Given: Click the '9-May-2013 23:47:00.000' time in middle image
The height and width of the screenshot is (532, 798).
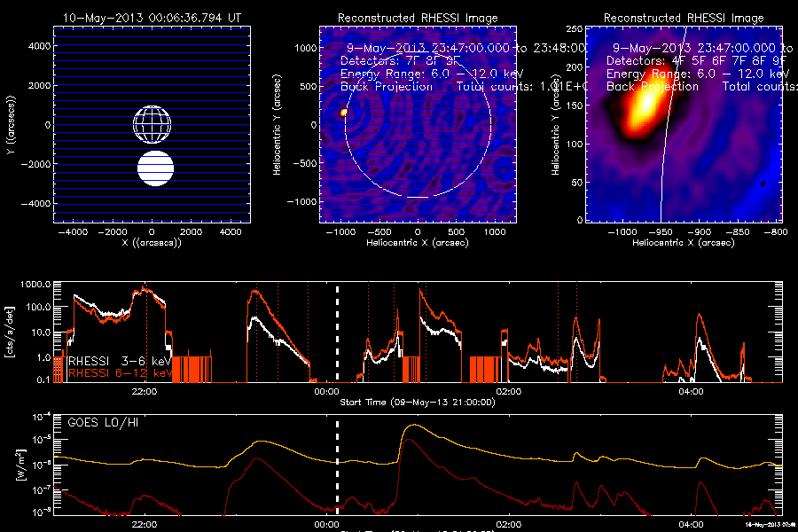Looking at the screenshot, I should click(x=428, y=48).
